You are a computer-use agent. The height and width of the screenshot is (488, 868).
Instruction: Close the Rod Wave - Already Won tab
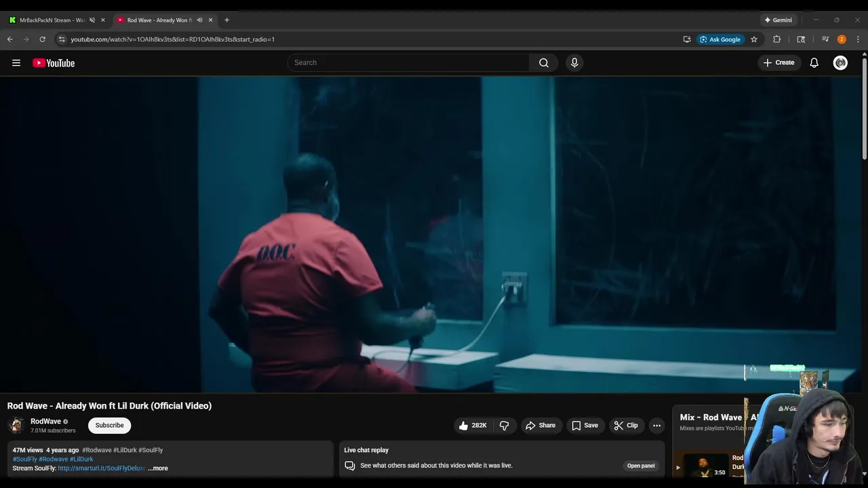point(211,20)
